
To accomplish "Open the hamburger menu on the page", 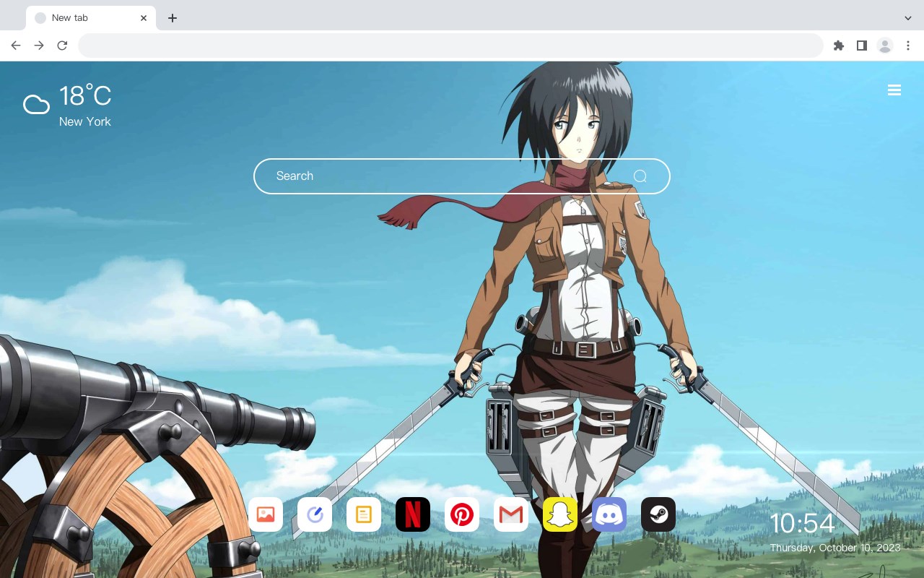I will coord(894,90).
